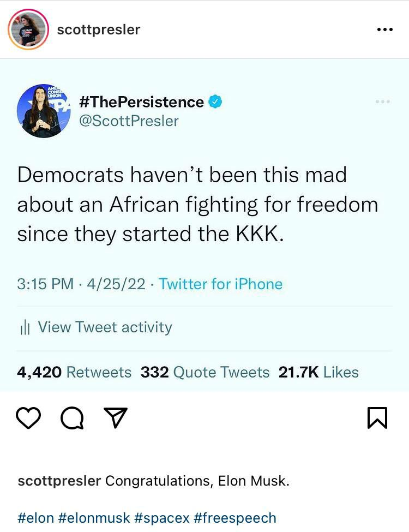The image size is (409, 532).
Task: Click the #ThePersistence display name
Action: pos(141,102)
